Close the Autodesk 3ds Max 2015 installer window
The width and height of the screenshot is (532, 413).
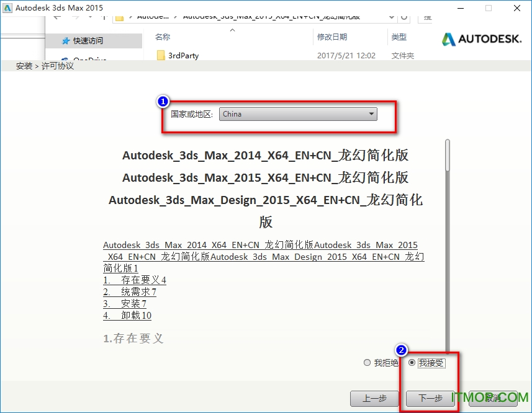pyautogui.click(x=517, y=8)
